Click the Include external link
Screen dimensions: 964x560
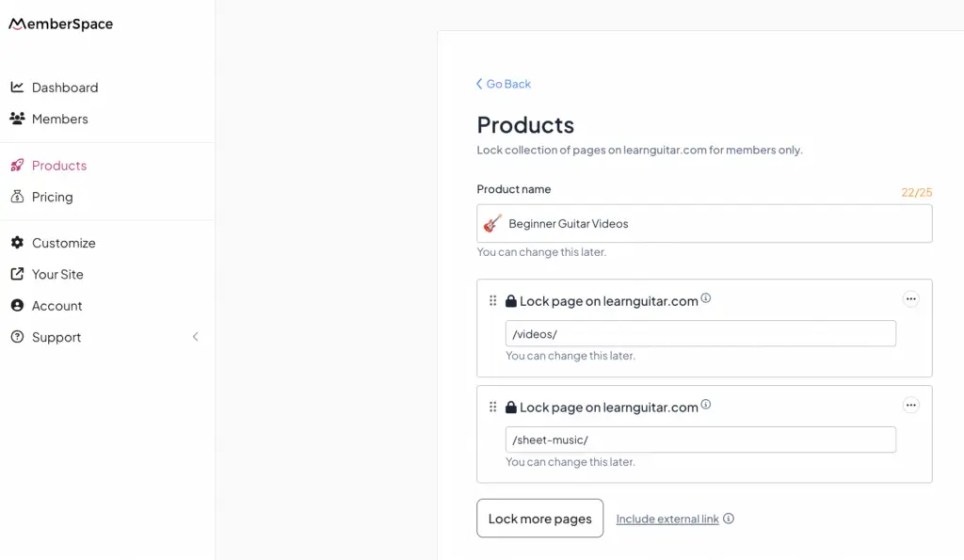pos(667,519)
